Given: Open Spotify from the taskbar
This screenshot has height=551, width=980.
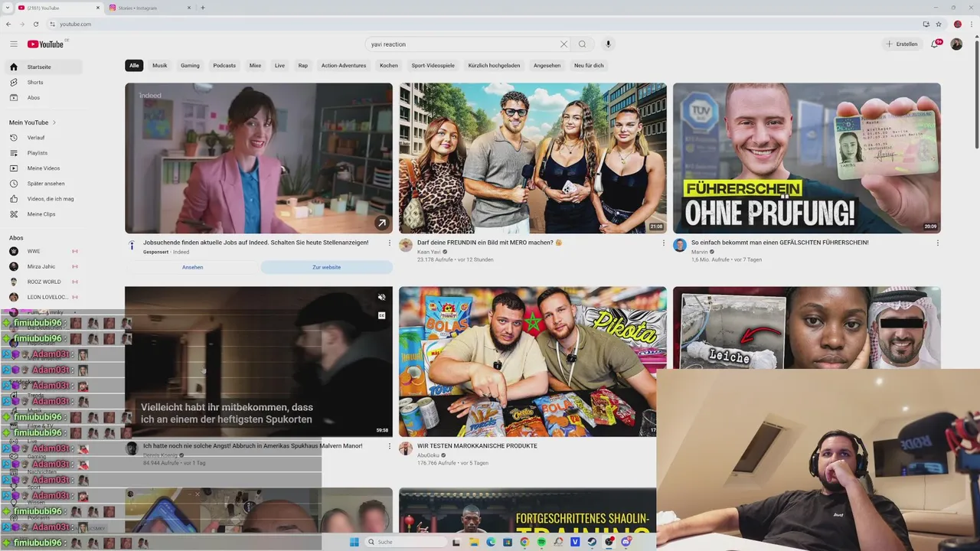Looking at the screenshot, I should [541, 542].
